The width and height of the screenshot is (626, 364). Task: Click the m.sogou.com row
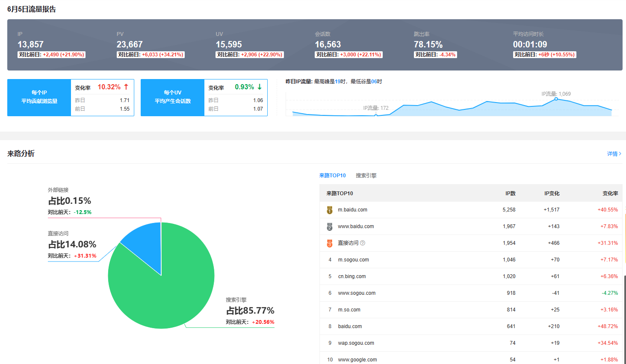click(x=471, y=260)
